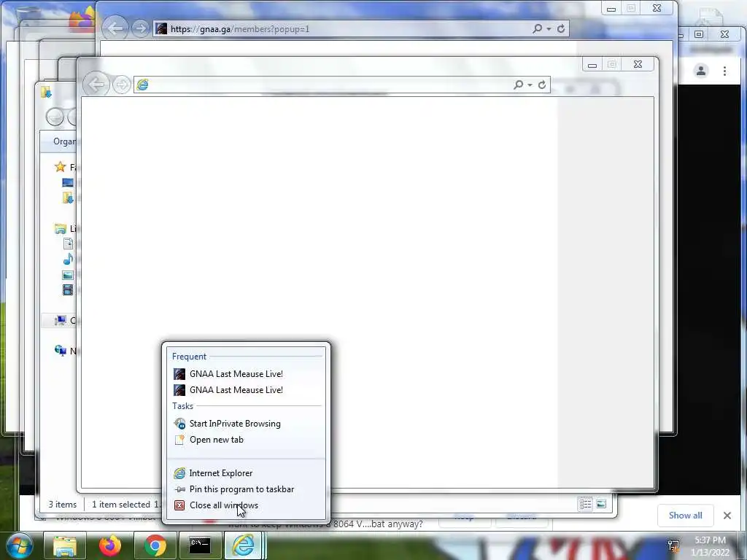Click the Open new tab page icon

[179, 440]
